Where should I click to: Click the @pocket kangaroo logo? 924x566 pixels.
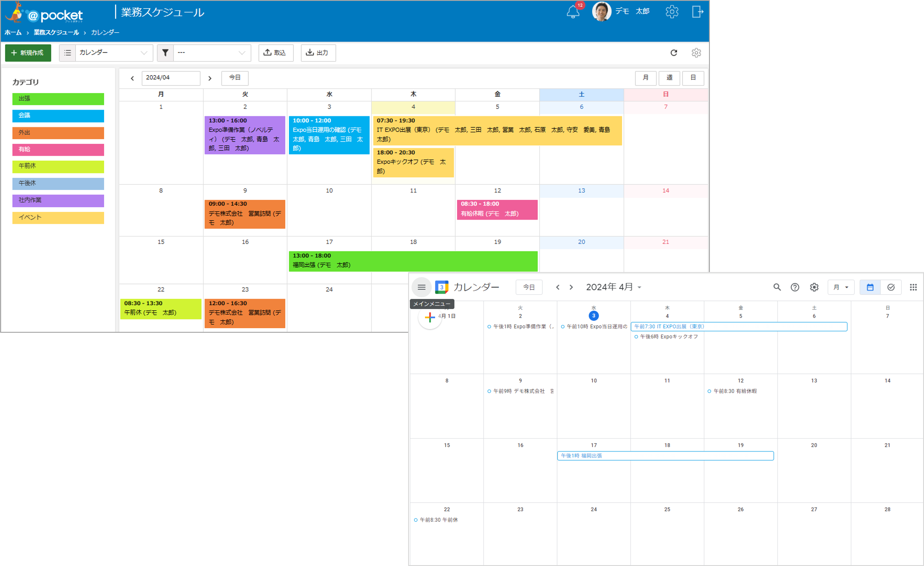click(44, 13)
